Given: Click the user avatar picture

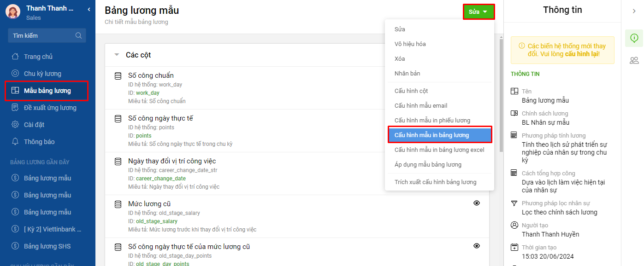Looking at the screenshot, I should 13,12.
